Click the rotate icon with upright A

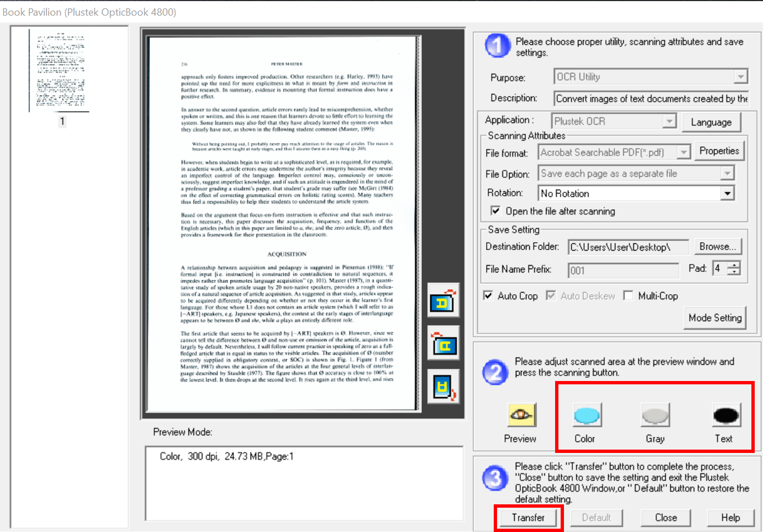click(443, 301)
